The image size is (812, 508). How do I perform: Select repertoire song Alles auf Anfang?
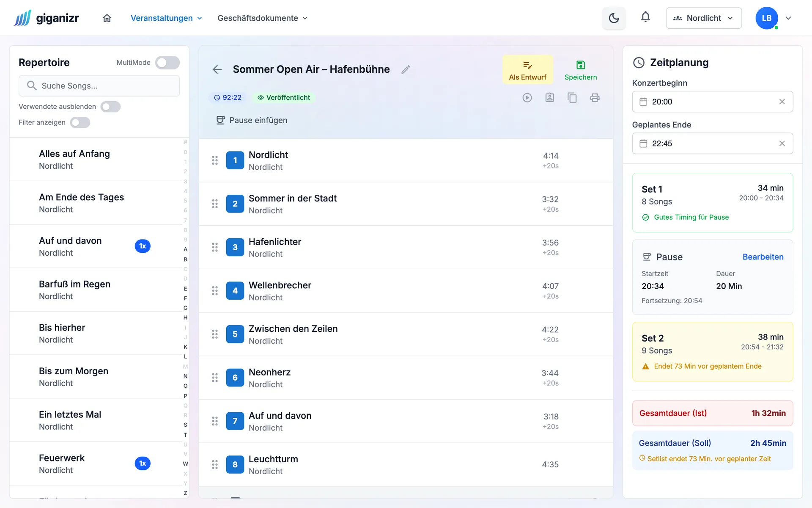click(96, 160)
